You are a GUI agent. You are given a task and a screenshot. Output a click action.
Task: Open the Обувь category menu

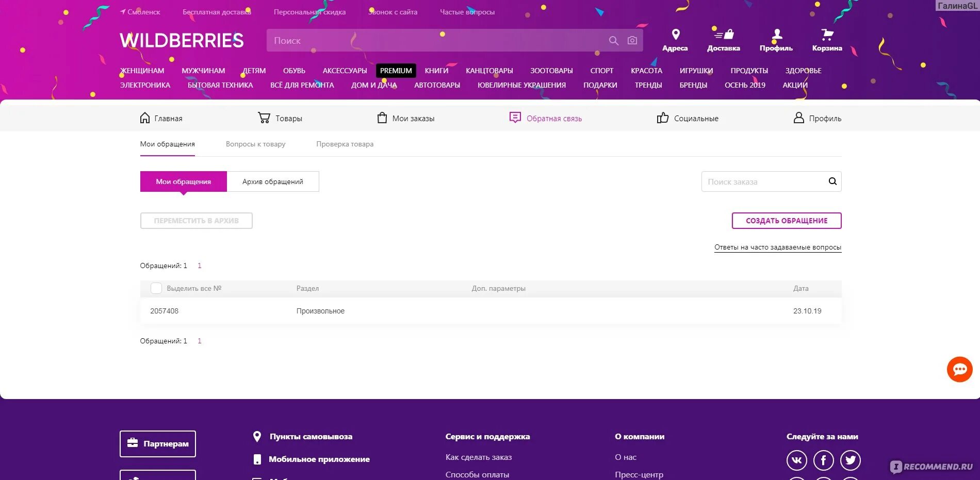(294, 71)
